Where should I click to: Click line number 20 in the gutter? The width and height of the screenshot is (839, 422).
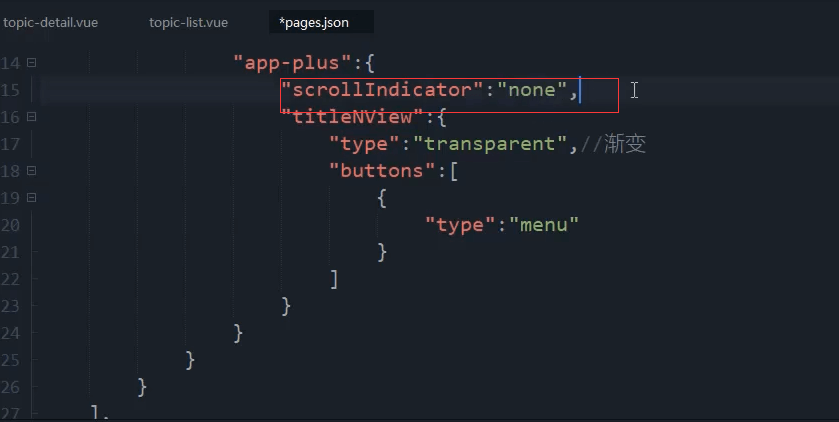tap(10, 225)
